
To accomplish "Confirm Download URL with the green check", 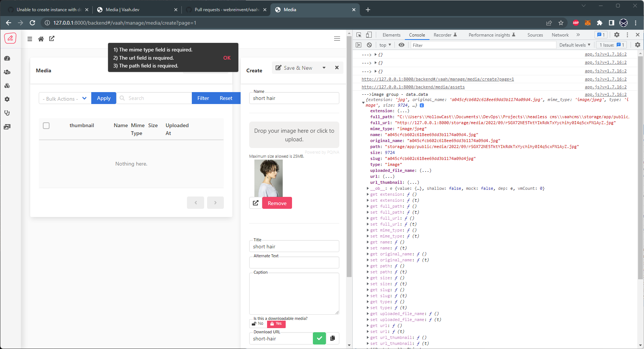I will [319, 338].
